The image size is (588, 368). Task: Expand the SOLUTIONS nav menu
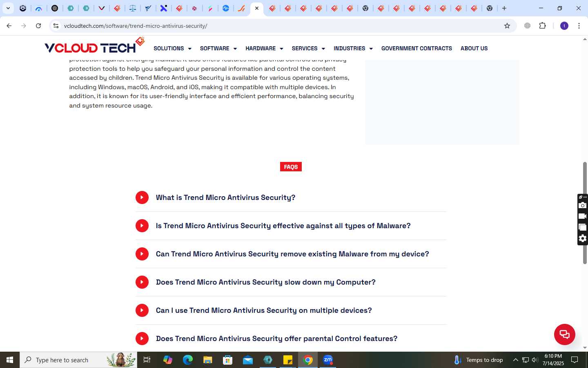pos(172,48)
